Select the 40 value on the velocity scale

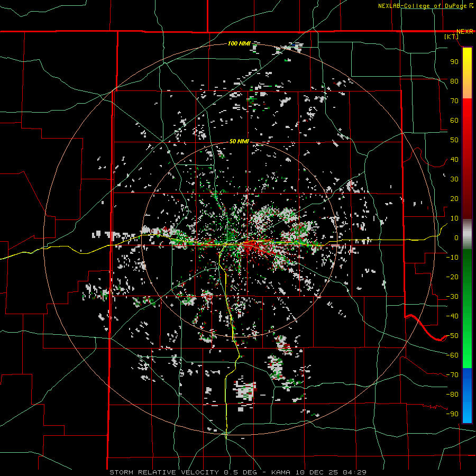[x=454, y=160]
